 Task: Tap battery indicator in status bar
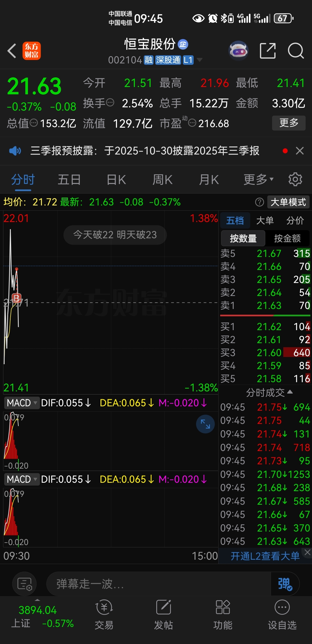tap(284, 18)
